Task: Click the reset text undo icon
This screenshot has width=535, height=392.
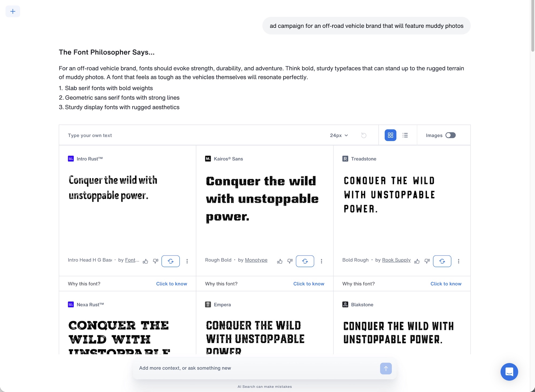Action: pos(364,135)
